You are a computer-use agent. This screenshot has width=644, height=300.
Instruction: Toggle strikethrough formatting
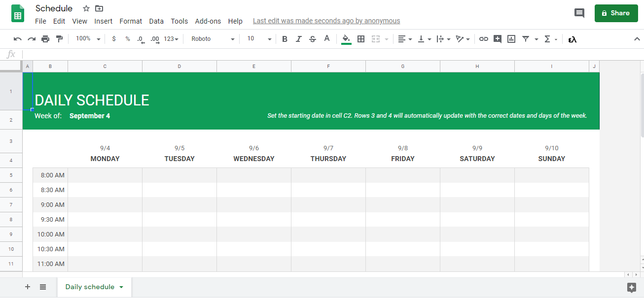(312, 39)
